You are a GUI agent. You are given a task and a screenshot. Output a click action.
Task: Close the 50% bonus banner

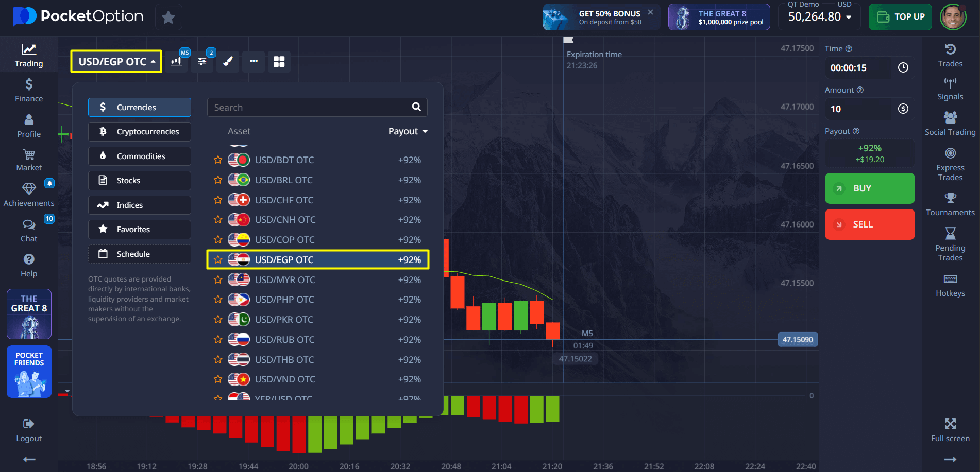coord(650,12)
